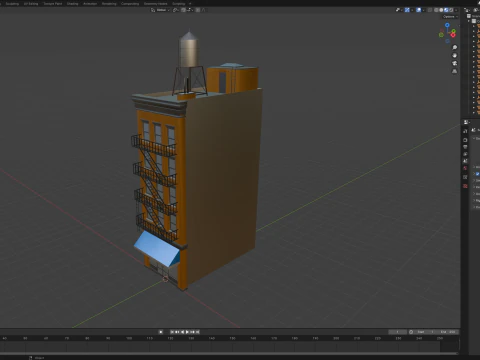Image resolution: width=480 pixels, height=360 pixels.
Task: Open the gizmo options dropdown arrow
Action: [x=412, y=10]
